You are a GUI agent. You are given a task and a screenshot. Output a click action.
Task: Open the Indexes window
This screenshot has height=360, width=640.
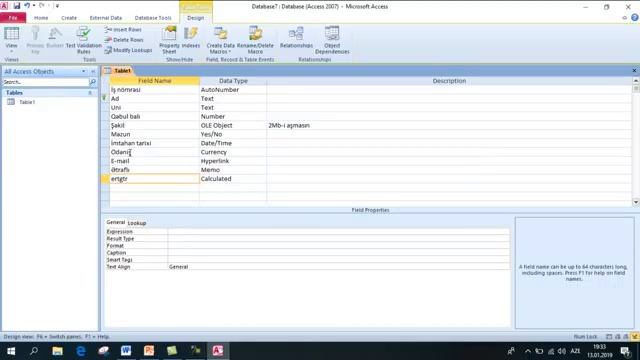click(191, 38)
